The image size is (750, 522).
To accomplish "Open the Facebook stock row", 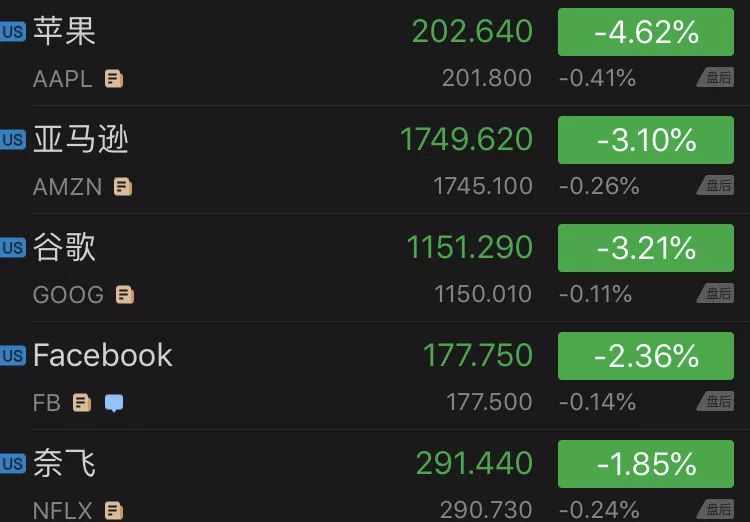I will [102, 356].
